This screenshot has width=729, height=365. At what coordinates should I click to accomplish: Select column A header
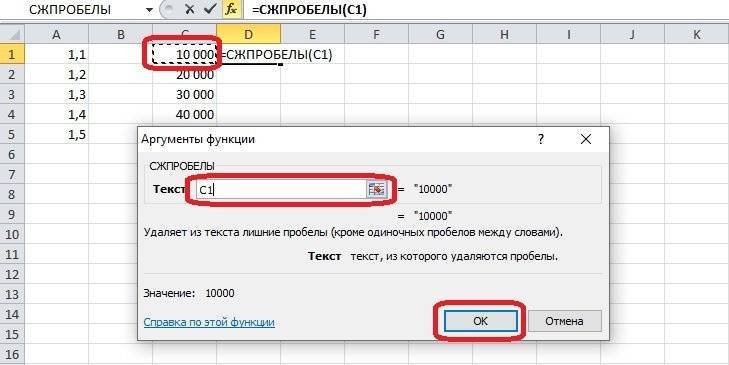56,34
